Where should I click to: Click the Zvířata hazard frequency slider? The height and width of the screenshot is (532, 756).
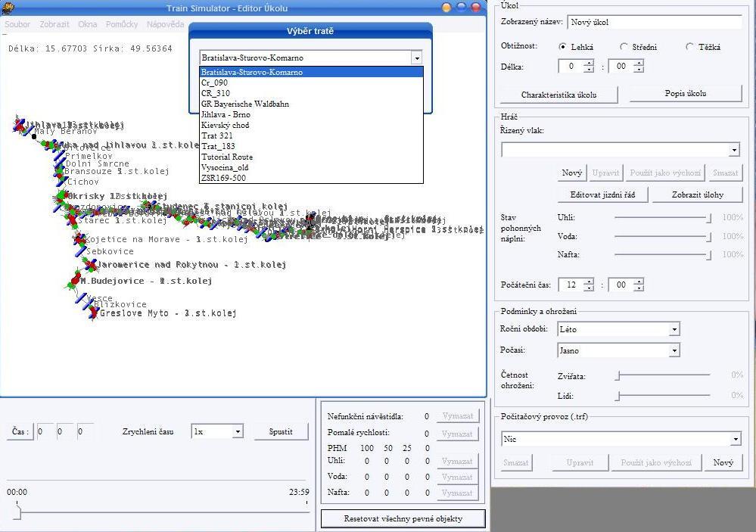pyautogui.click(x=663, y=375)
